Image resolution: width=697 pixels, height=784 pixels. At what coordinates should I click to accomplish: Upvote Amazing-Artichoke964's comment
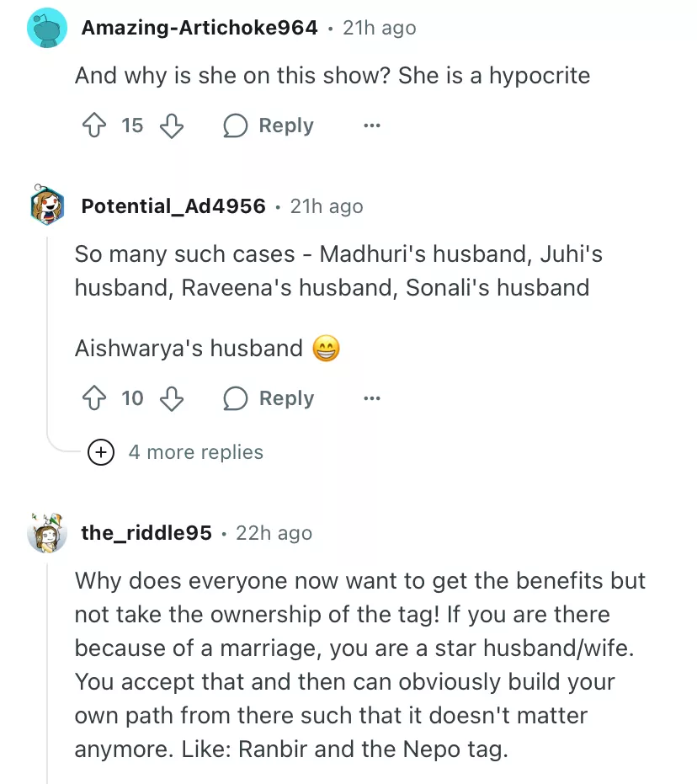(x=93, y=126)
